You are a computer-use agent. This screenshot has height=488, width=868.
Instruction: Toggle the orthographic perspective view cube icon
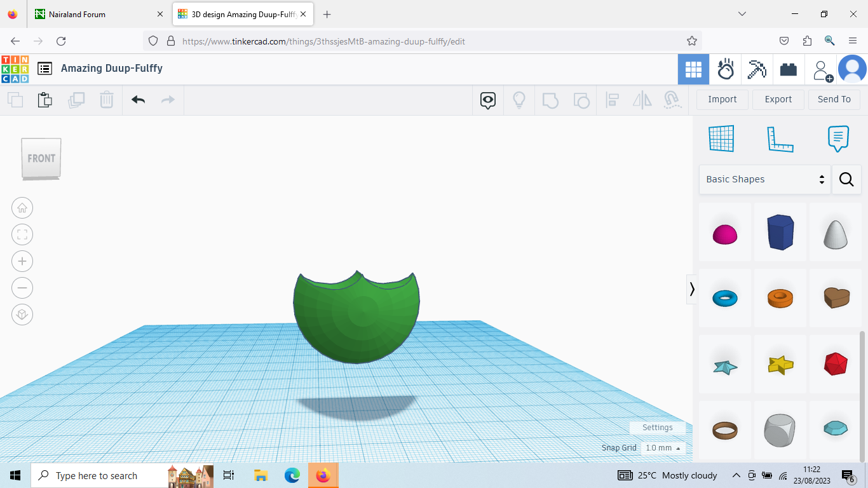pyautogui.click(x=22, y=315)
